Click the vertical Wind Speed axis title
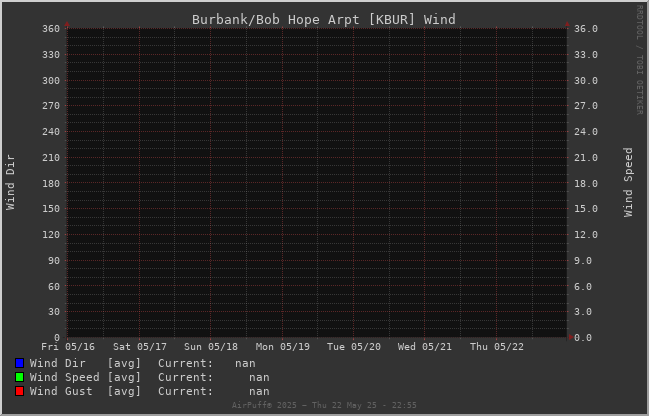 (x=628, y=183)
